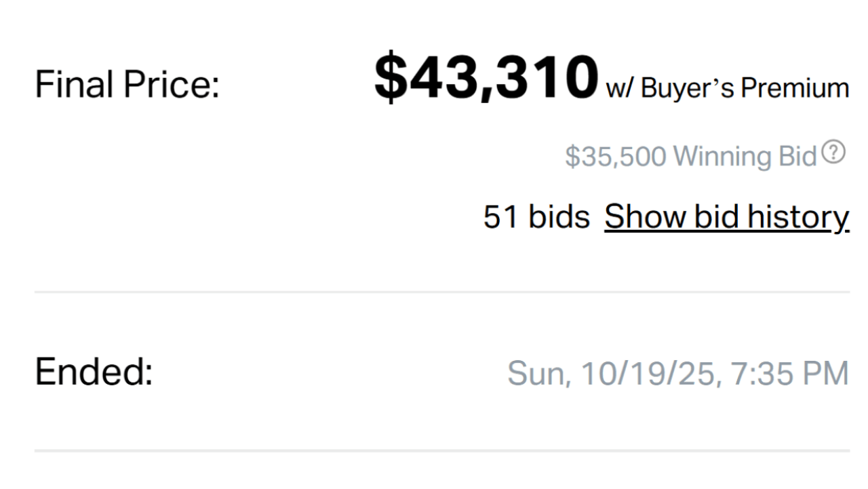Click the "Final Price:" label

pos(127,85)
